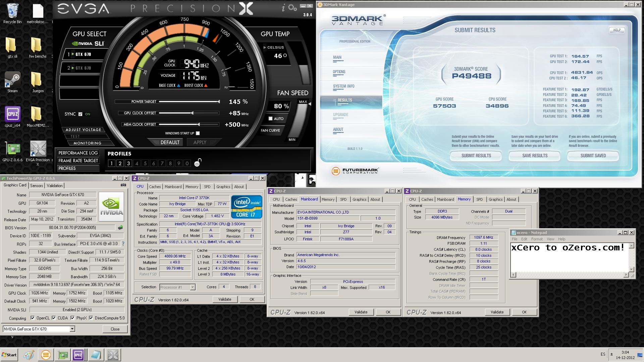
Task: Click Validate in CPU-Z CPU window
Action: click(225, 299)
